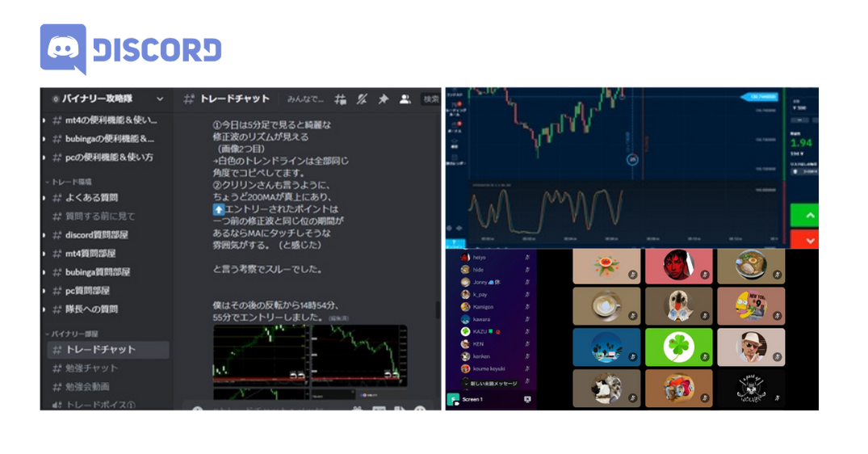Screen dimensions: 868x454
Task: Open the green clover avatar tile
Action: coord(679,347)
